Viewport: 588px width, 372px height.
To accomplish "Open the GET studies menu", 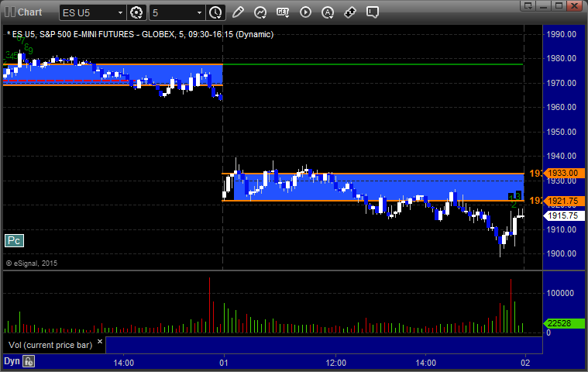I will tap(283, 12).
